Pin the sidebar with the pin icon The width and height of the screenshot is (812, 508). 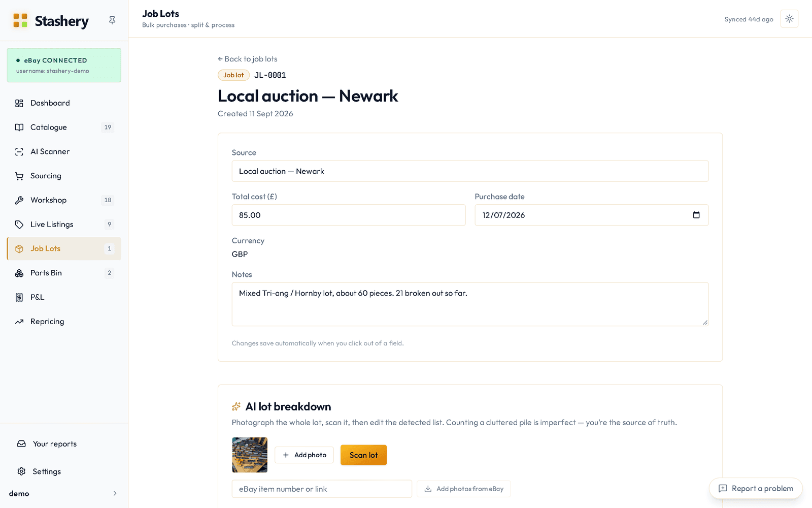point(112,20)
